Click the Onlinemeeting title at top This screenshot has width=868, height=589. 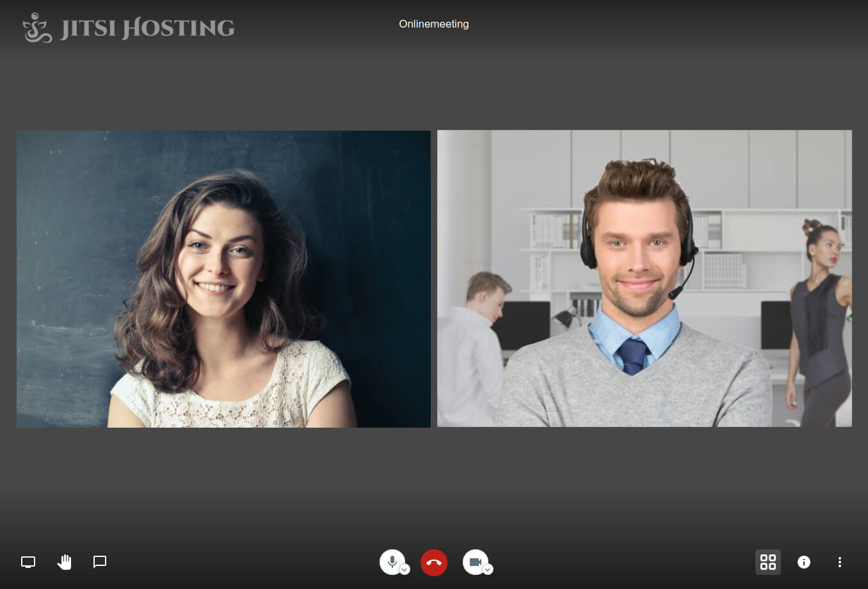click(x=434, y=24)
